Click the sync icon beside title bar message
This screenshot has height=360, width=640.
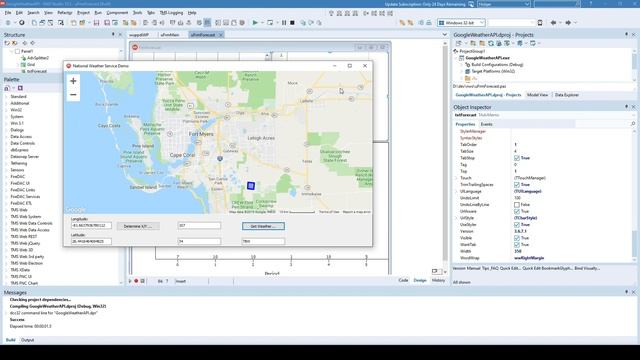(471, 4)
